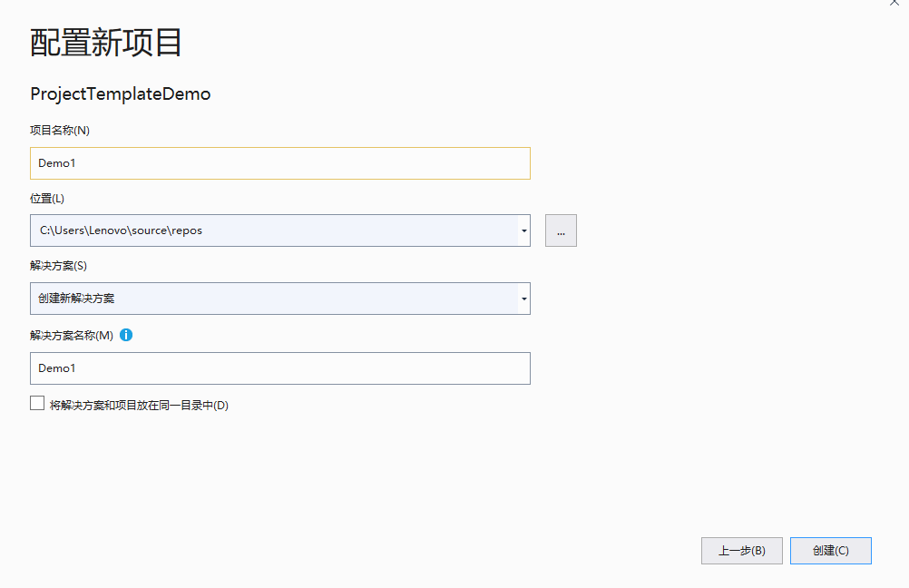Close the configure new project dialog
Screen dimensions: 909x588
tap(894, 3)
